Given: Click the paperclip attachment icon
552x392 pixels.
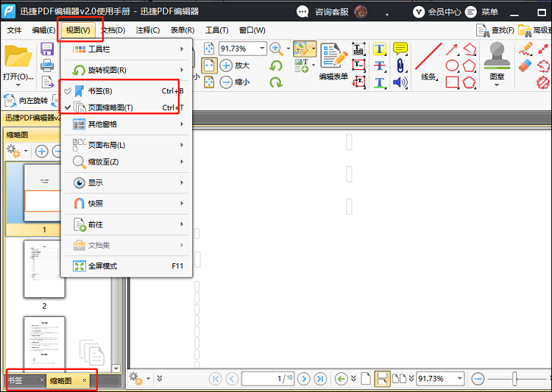Looking at the screenshot, I should click(x=400, y=65).
